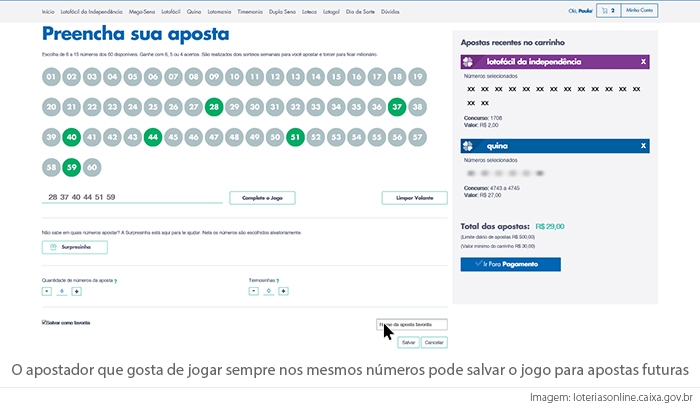
Task: Open the Mega-Sena menu item
Action: point(115,11)
